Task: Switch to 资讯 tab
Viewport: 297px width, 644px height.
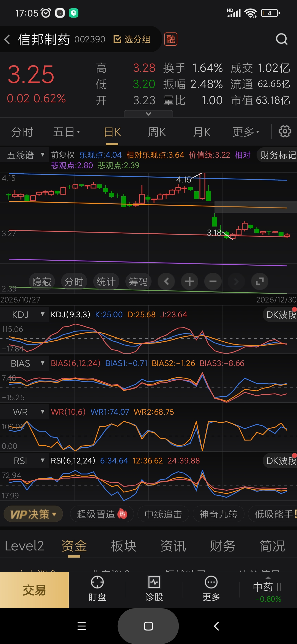Action: coord(173,546)
